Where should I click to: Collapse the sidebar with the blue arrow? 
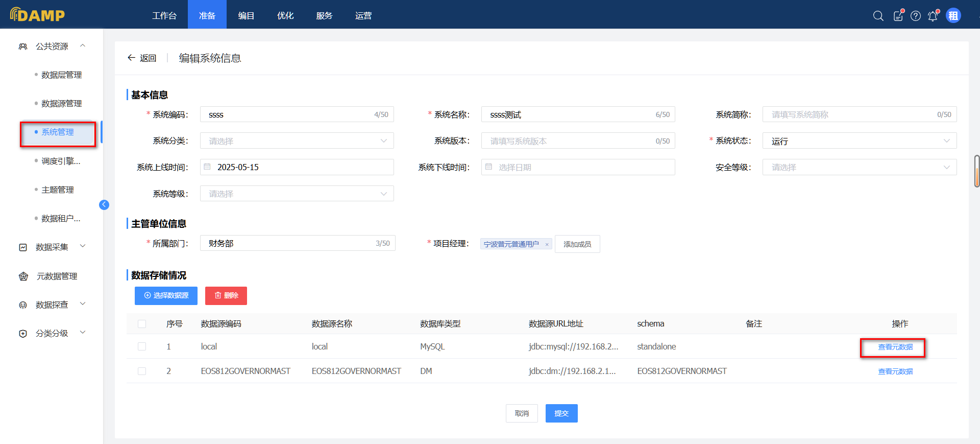click(x=104, y=205)
